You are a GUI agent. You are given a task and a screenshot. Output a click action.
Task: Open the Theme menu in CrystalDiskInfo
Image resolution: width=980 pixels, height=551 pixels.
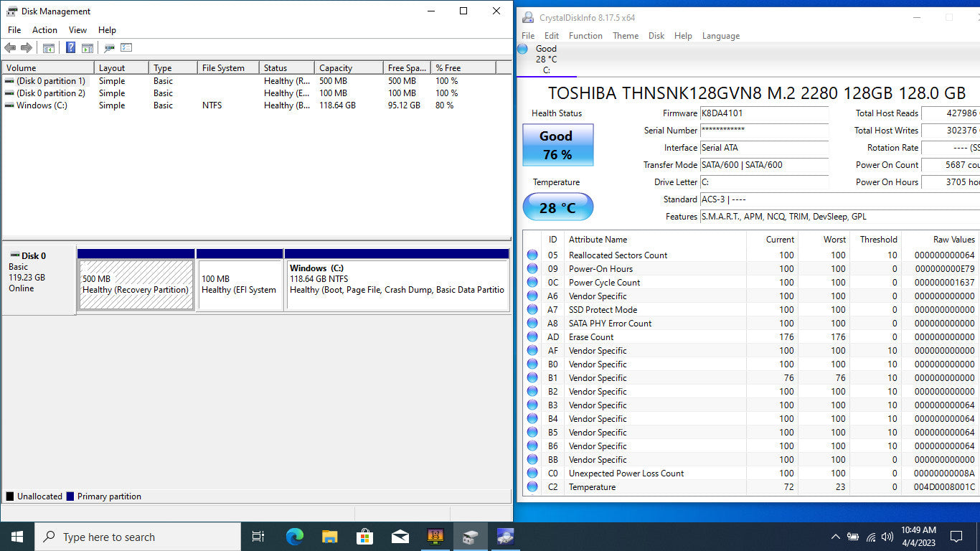(x=626, y=36)
